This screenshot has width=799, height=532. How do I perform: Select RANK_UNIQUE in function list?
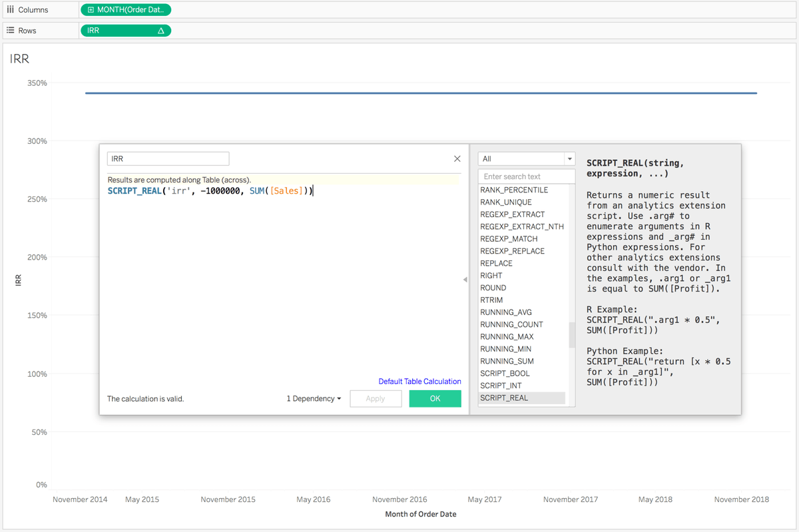point(506,202)
